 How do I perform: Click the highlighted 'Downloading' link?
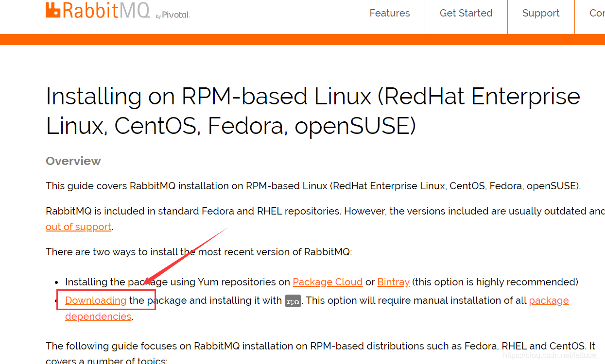[95, 300]
